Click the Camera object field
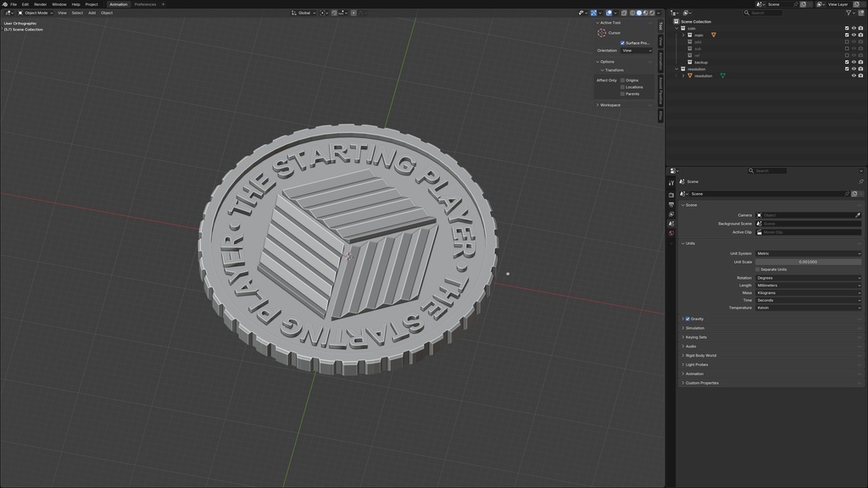Image resolution: width=868 pixels, height=488 pixels. (x=805, y=215)
